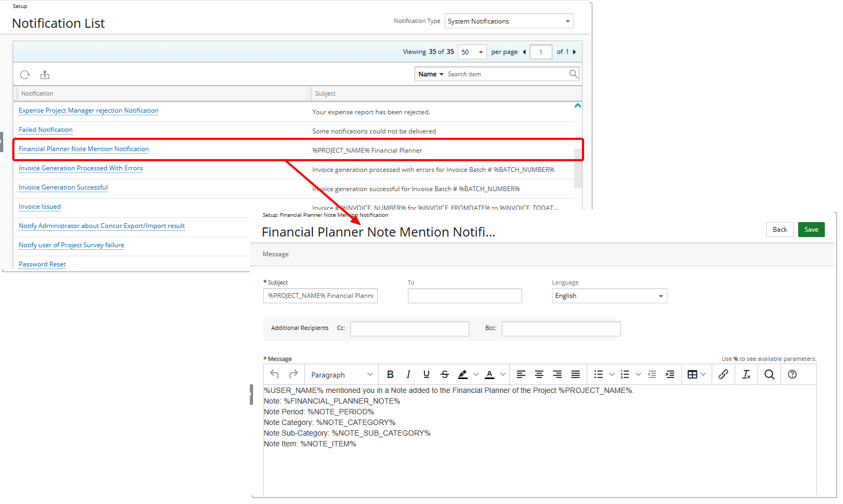Insert table in message
The height and width of the screenshot is (504, 843).
click(692, 374)
